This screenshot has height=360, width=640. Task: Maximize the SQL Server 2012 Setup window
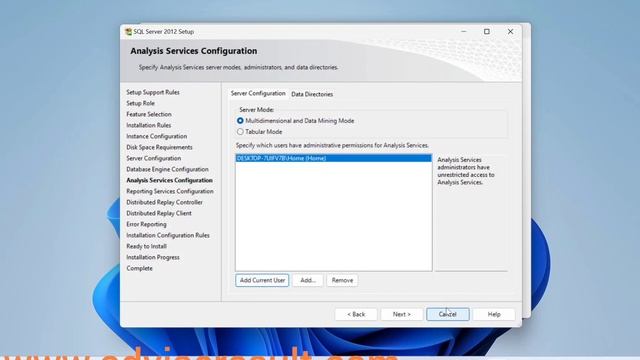tap(487, 31)
